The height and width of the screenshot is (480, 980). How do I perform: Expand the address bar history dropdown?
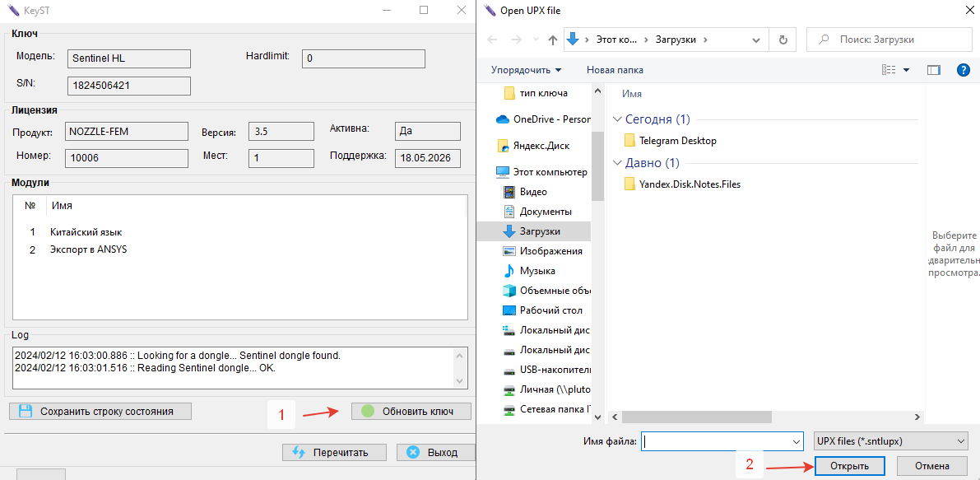(x=756, y=40)
